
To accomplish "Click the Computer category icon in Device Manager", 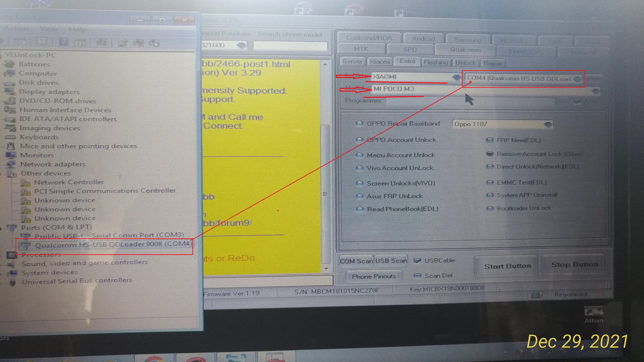I will tap(10, 73).
